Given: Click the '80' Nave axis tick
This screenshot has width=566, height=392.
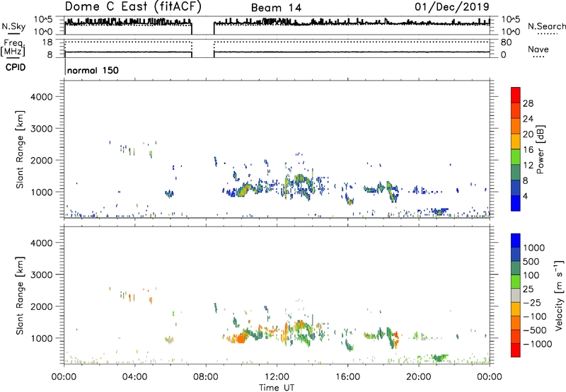Looking at the screenshot, I should pyautogui.click(x=506, y=42).
